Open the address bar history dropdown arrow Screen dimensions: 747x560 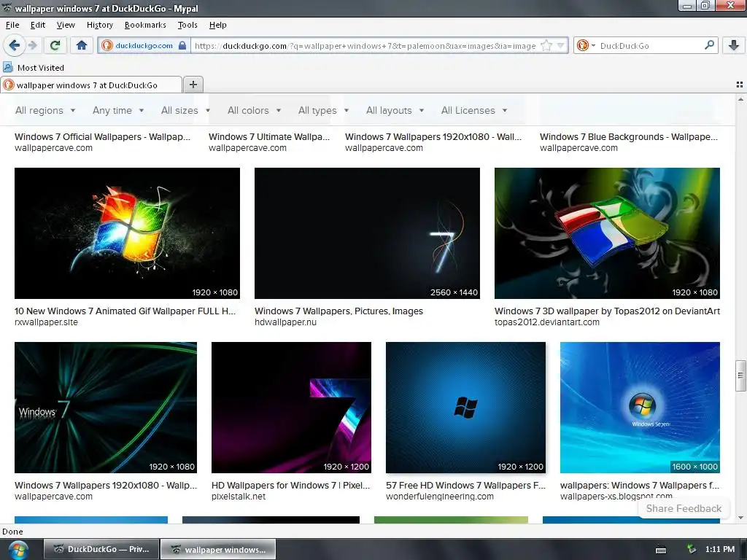[x=561, y=46]
